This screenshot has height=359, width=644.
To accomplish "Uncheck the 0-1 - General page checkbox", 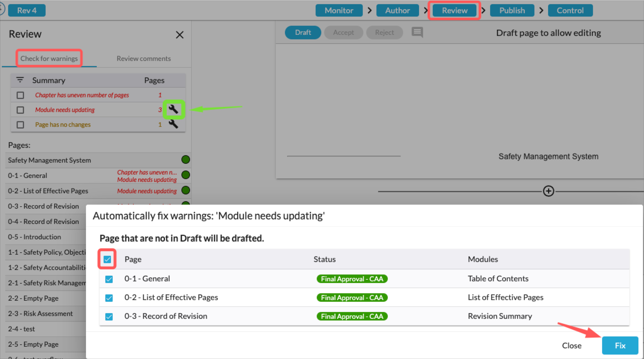I will pyautogui.click(x=109, y=279).
